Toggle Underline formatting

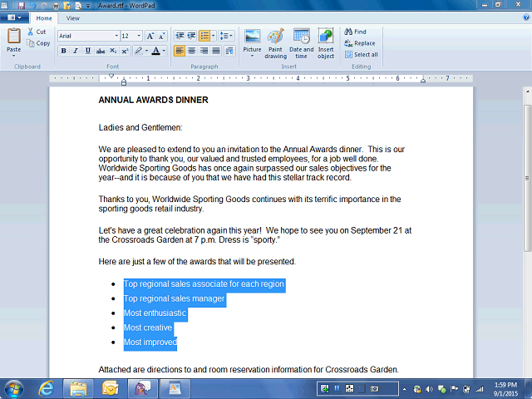(x=88, y=51)
